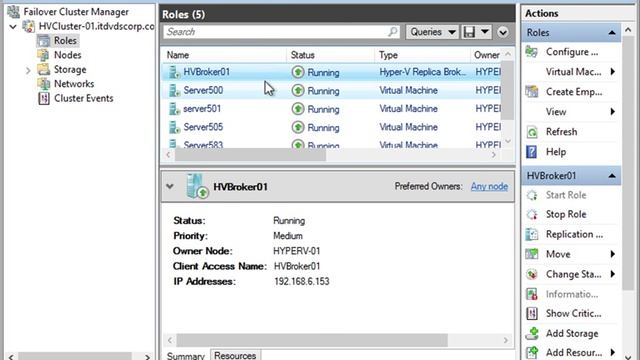Screen dimensions: 640x360
Task: Open the Virtual Machines submenu arrow
Action: pyautogui.click(x=613, y=72)
